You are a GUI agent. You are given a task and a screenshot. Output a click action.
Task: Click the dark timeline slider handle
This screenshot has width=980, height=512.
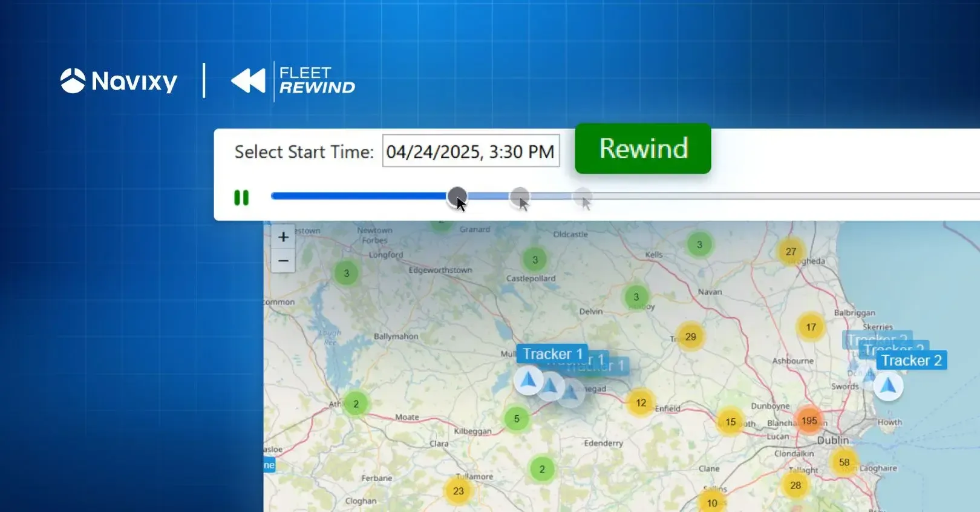point(457,196)
